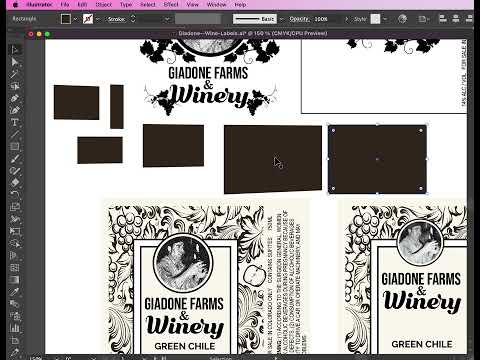The height and width of the screenshot is (360, 480).
Task: Adjust the Stroke weight stepper arrows
Action: 133,19
